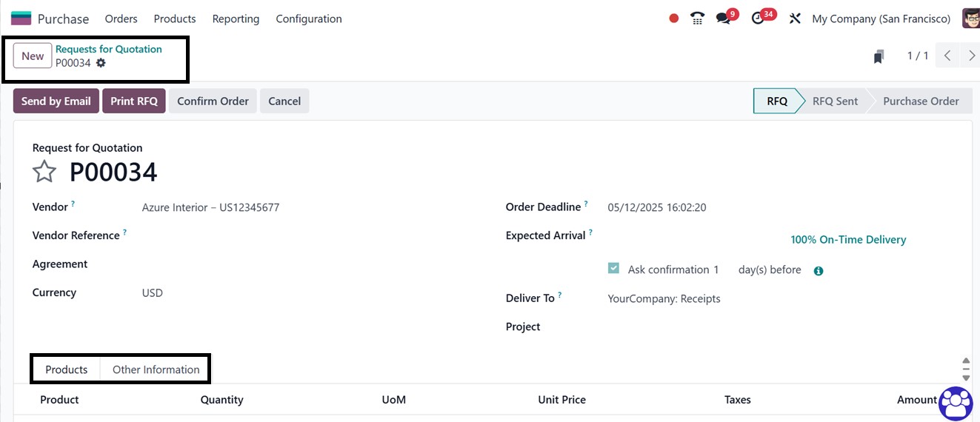Image resolution: width=980 pixels, height=422 pixels.
Task: Click the Confirm Order button
Action: pos(213,101)
